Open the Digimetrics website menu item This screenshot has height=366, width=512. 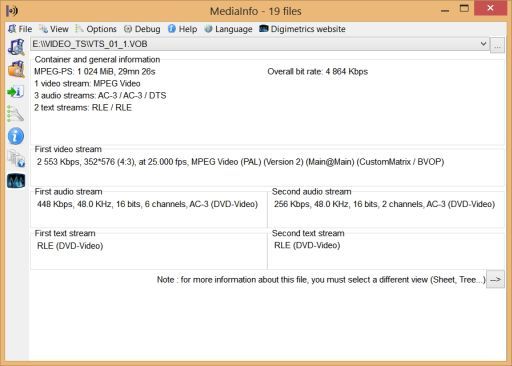tap(302, 29)
